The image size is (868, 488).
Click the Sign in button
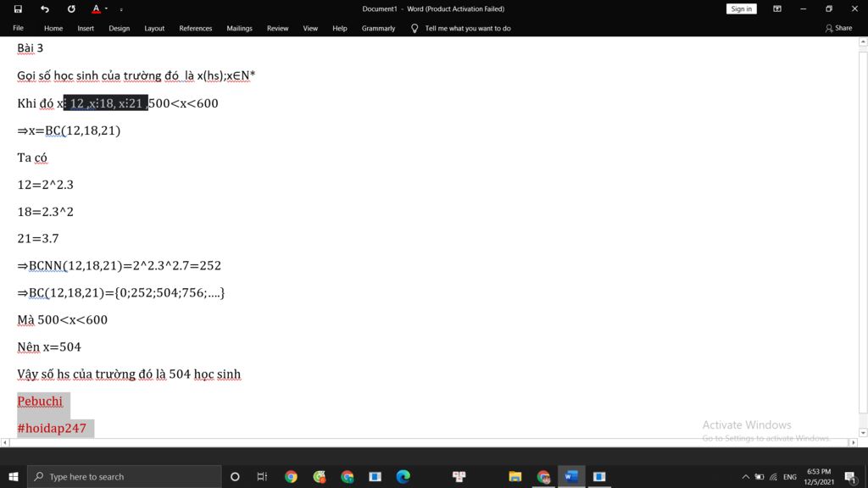coord(741,8)
